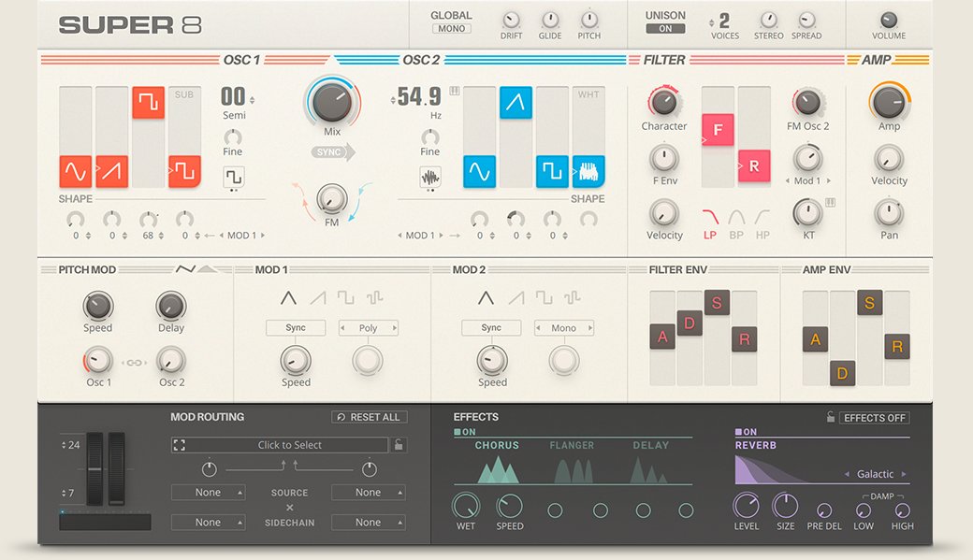Pick the random wave shape in MOD 2
The width and height of the screenshot is (973, 560).
[x=571, y=298]
